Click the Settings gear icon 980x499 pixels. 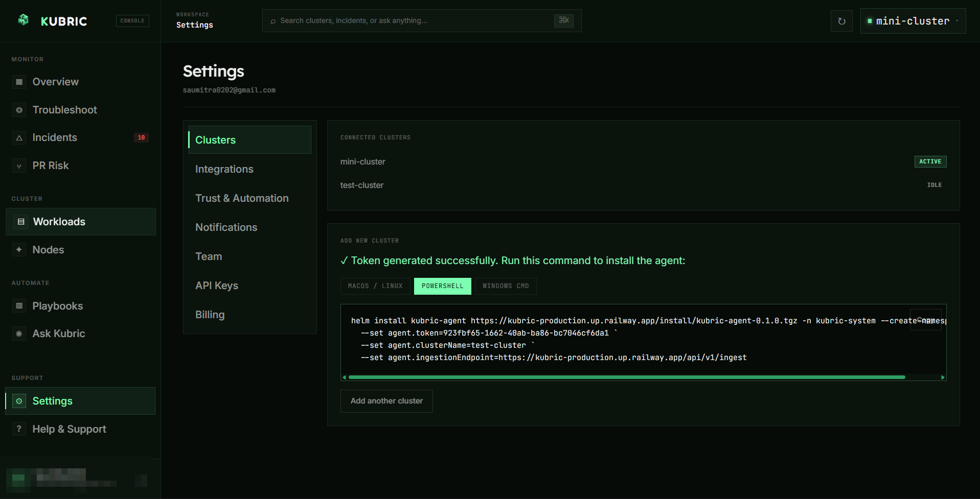click(x=19, y=401)
